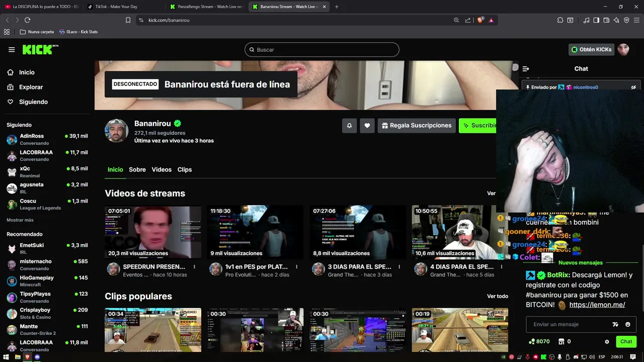Click the green Suscribir button
This screenshot has height=362, width=644.
(478, 126)
